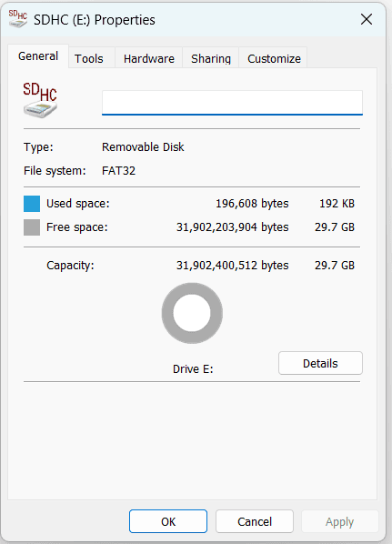Click the volume label text field
Viewport: 392px width, 544px height.
tap(232, 103)
